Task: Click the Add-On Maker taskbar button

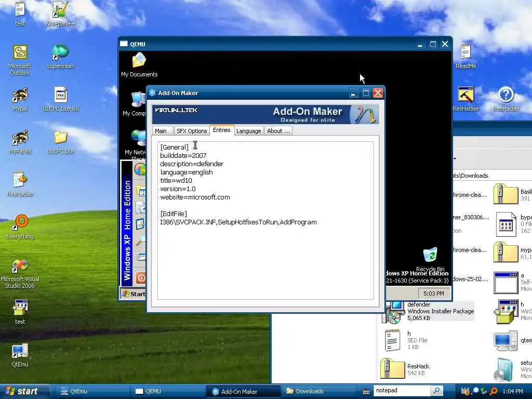Action: point(243,392)
